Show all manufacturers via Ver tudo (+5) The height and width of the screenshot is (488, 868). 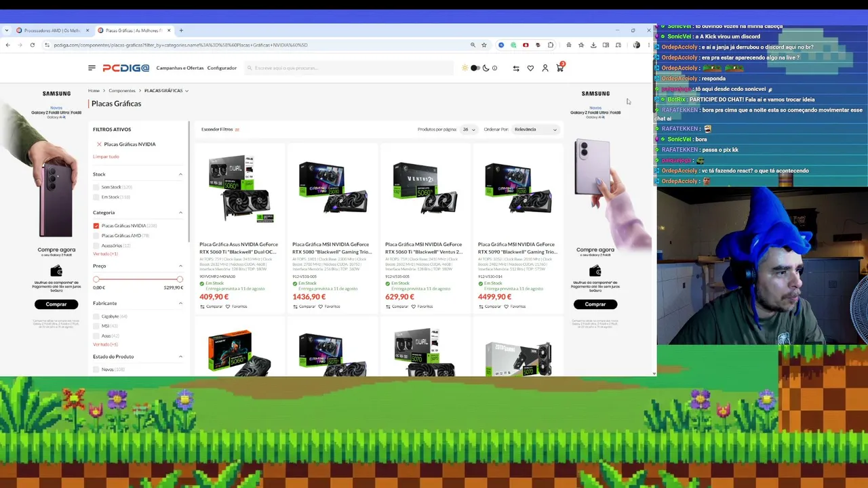point(105,344)
